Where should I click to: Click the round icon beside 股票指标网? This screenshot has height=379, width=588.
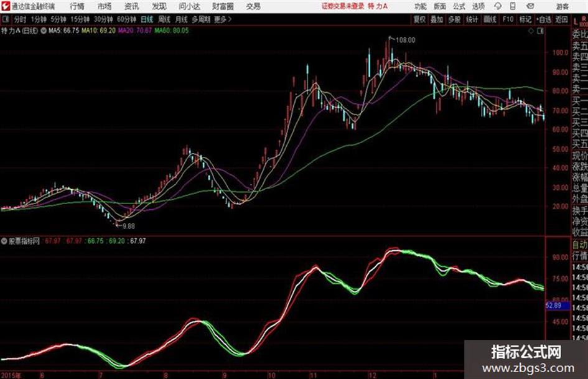point(4,241)
